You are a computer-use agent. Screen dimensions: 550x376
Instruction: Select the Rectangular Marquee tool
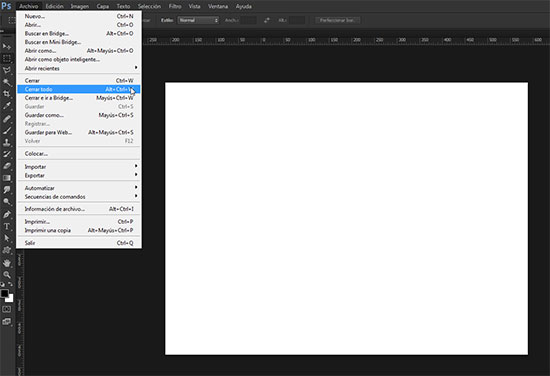click(7, 58)
